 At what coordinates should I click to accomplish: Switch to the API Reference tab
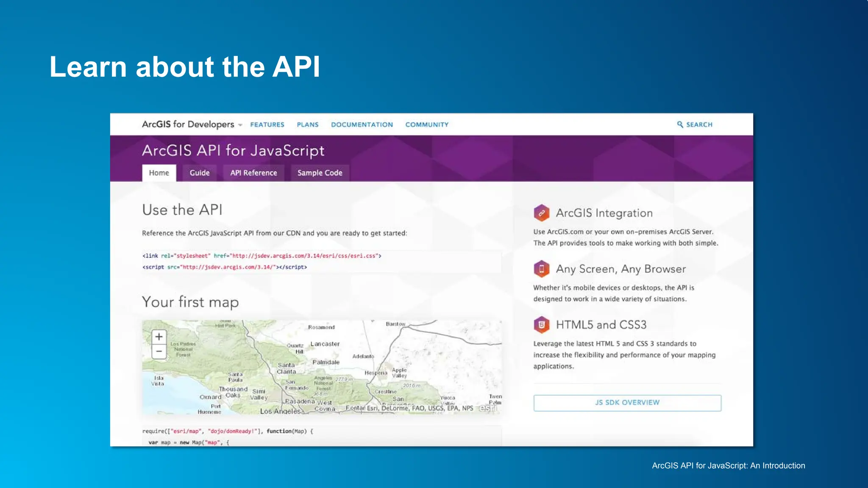click(253, 173)
